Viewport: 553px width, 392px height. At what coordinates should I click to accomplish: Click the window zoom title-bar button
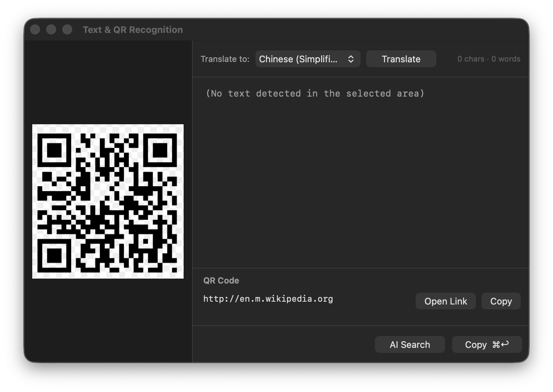click(x=67, y=29)
